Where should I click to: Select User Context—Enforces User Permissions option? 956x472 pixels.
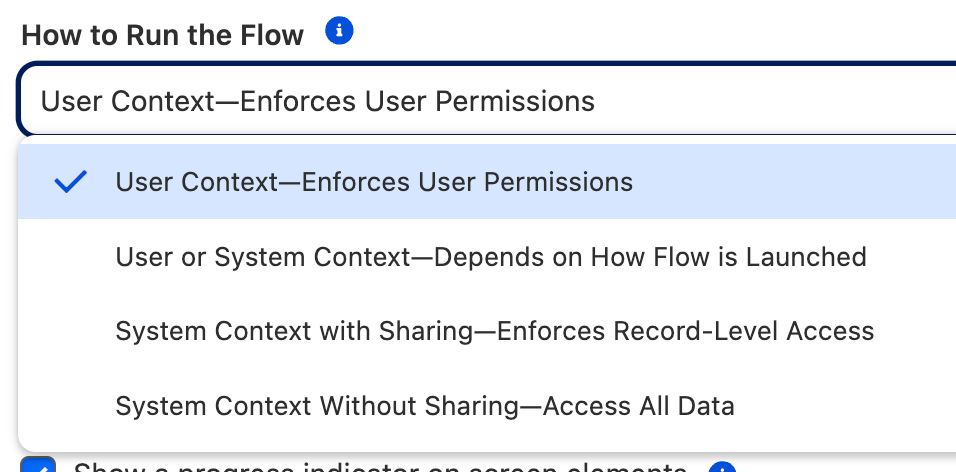487,182
